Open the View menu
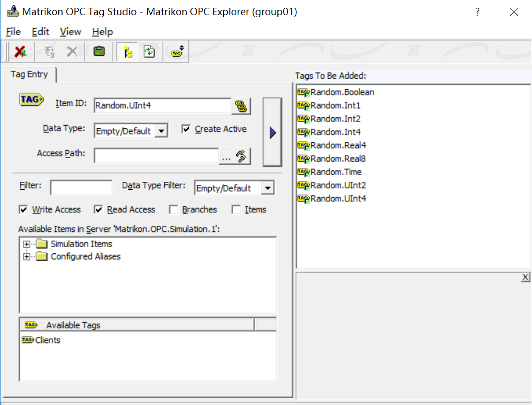 click(70, 32)
